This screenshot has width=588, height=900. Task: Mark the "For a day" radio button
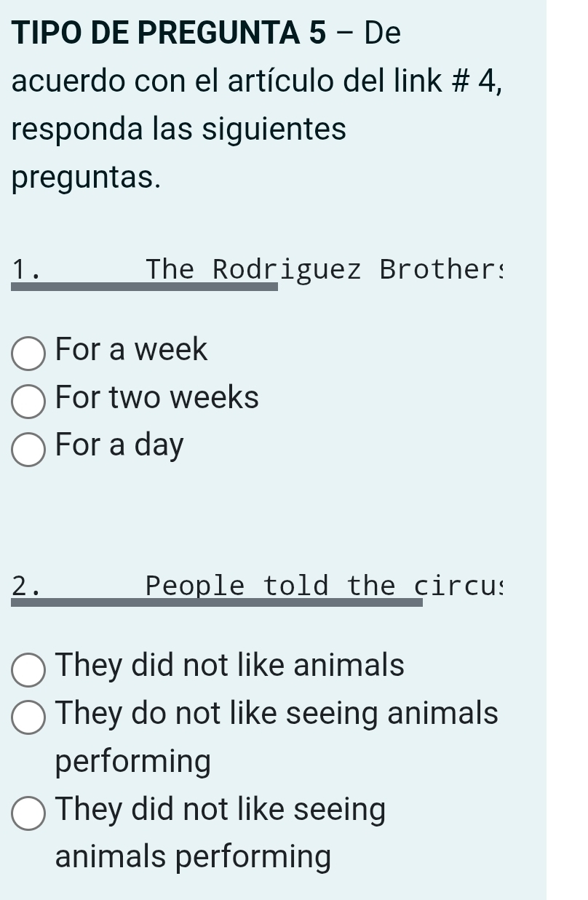click(x=28, y=448)
